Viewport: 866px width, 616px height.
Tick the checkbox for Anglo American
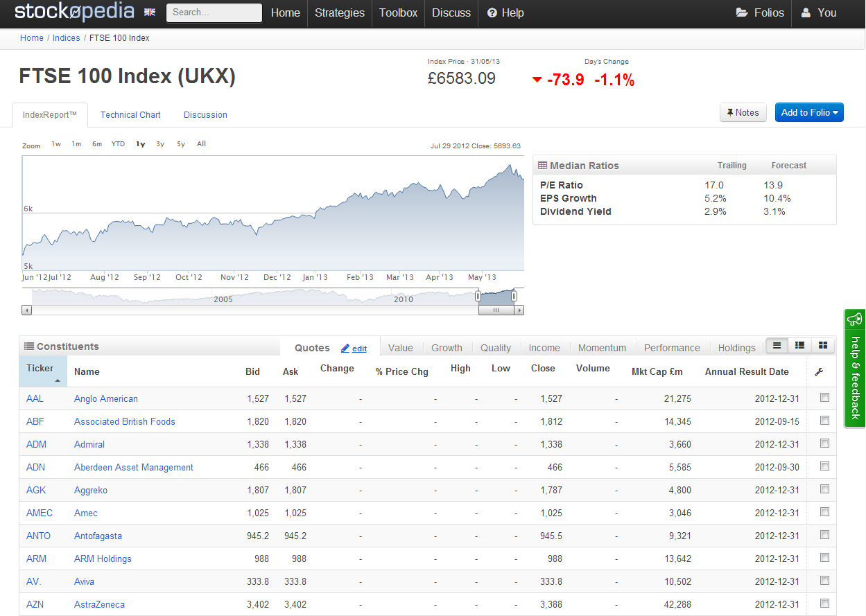[824, 398]
